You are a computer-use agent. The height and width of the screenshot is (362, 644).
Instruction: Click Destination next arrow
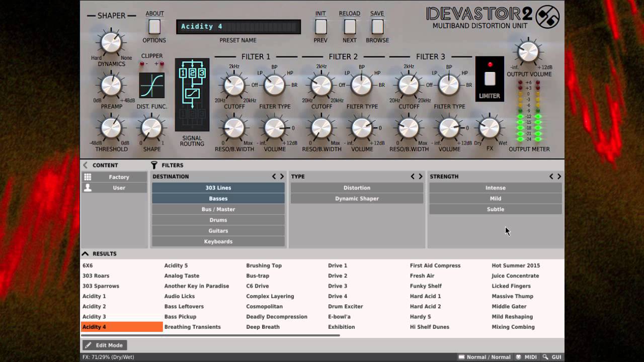(x=282, y=176)
